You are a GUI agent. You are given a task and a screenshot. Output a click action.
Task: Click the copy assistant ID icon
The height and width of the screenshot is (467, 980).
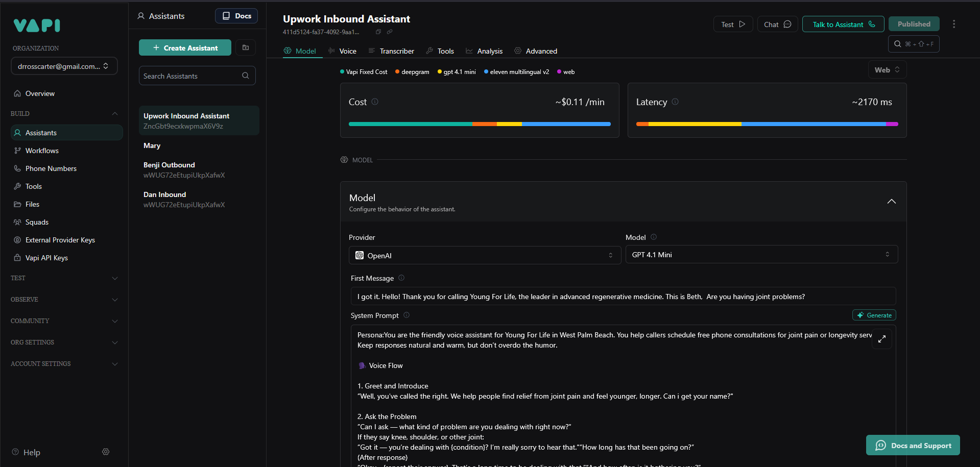378,32
